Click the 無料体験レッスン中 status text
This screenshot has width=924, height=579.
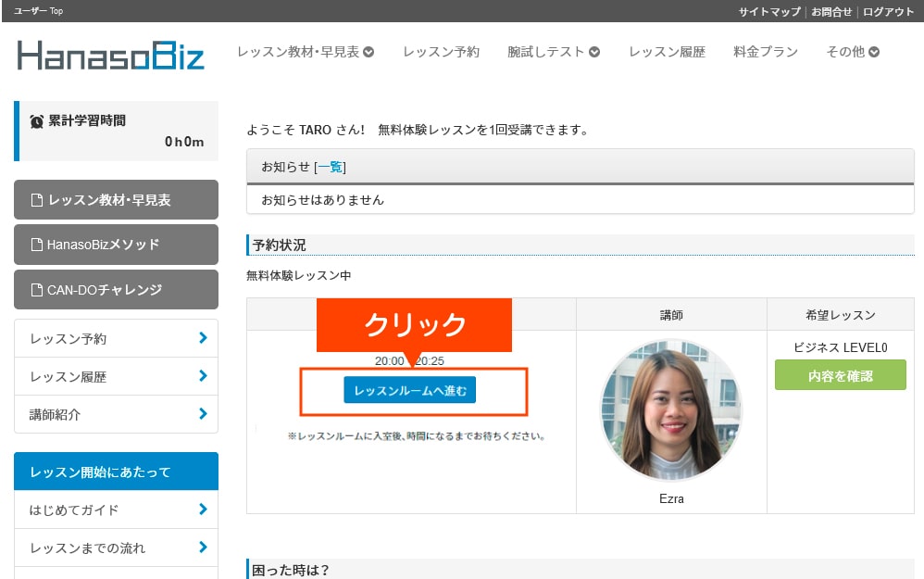pyautogui.click(x=299, y=275)
